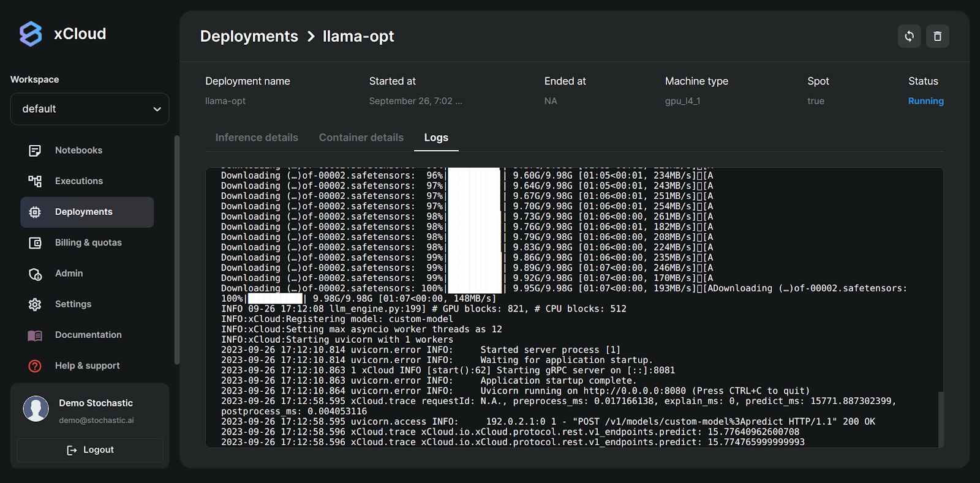
Task: Click the 'Starting uvicorn with 1 workers' line
Action: coord(337,340)
